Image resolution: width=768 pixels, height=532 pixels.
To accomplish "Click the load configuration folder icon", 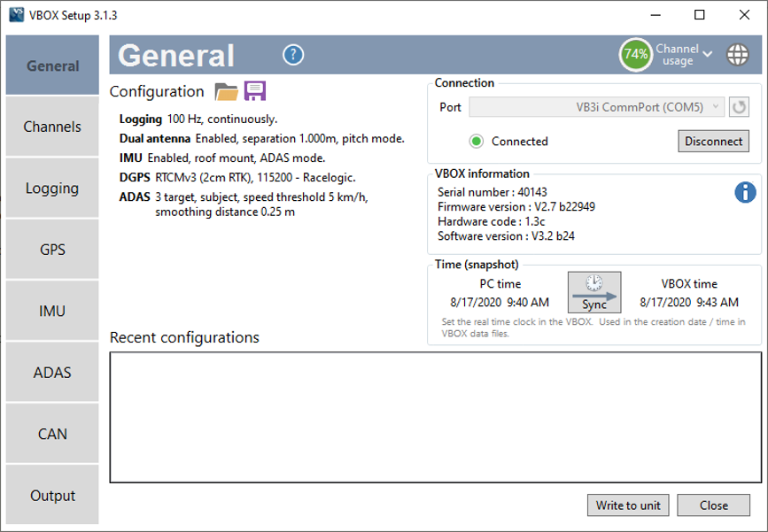I will tap(227, 91).
